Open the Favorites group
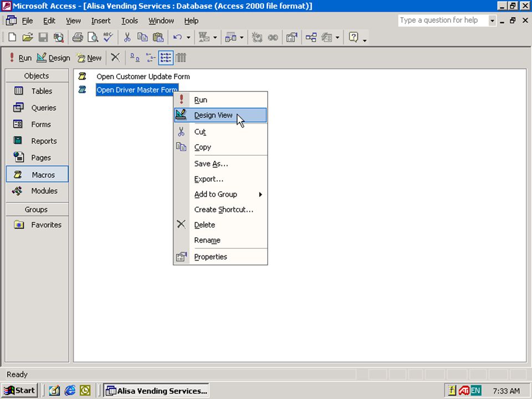Image resolution: width=532 pixels, height=399 pixels. (37, 225)
